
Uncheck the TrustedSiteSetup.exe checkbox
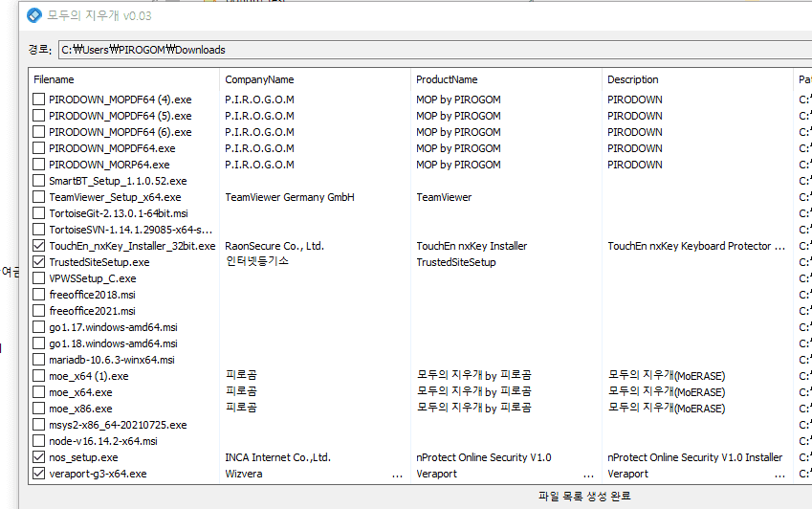[39, 261]
